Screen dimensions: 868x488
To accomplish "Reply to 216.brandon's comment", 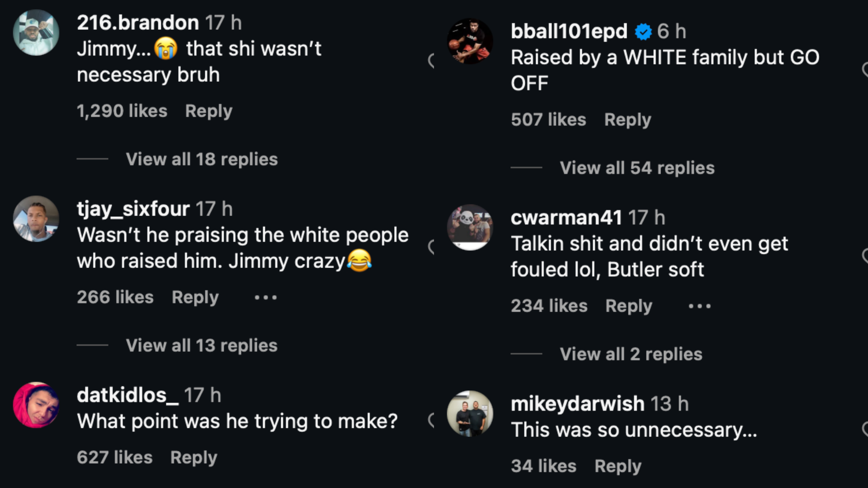I will click(208, 111).
